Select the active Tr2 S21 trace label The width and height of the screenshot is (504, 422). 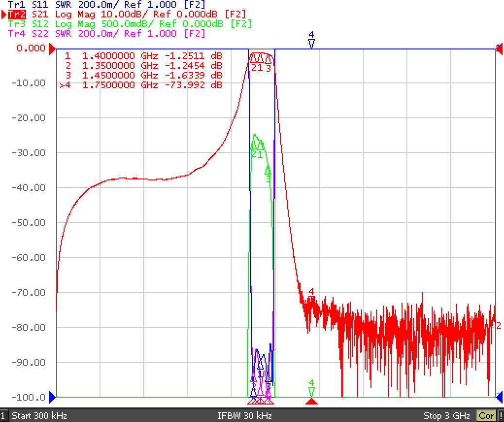[x=127, y=14]
